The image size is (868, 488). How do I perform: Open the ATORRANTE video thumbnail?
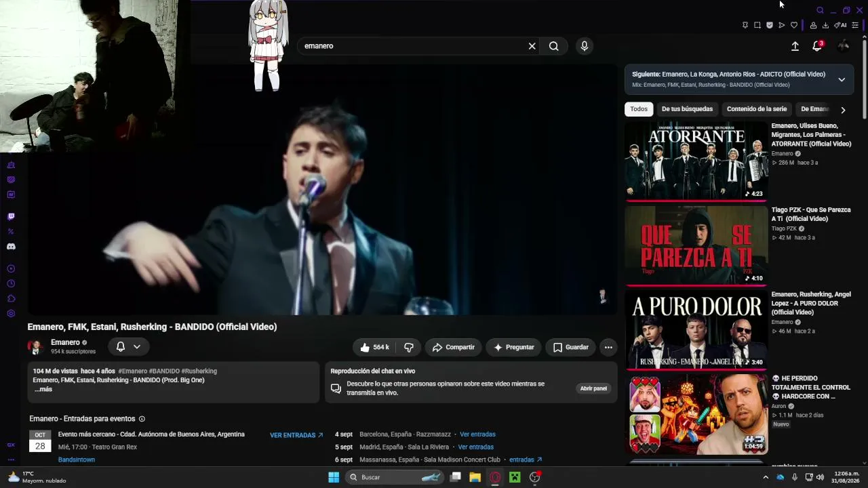click(x=696, y=161)
